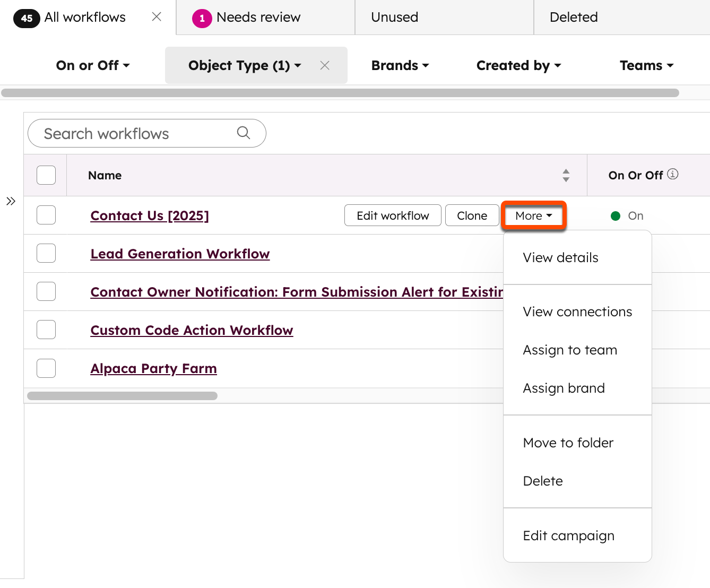
Task: Remove the Object Type filter with its X
Action: click(325, 65)
